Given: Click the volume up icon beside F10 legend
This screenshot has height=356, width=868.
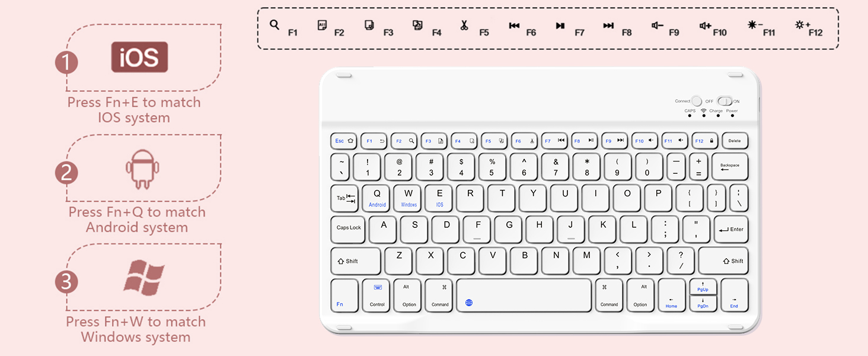Looking at the screenshot, I should [x=705, y=26].
